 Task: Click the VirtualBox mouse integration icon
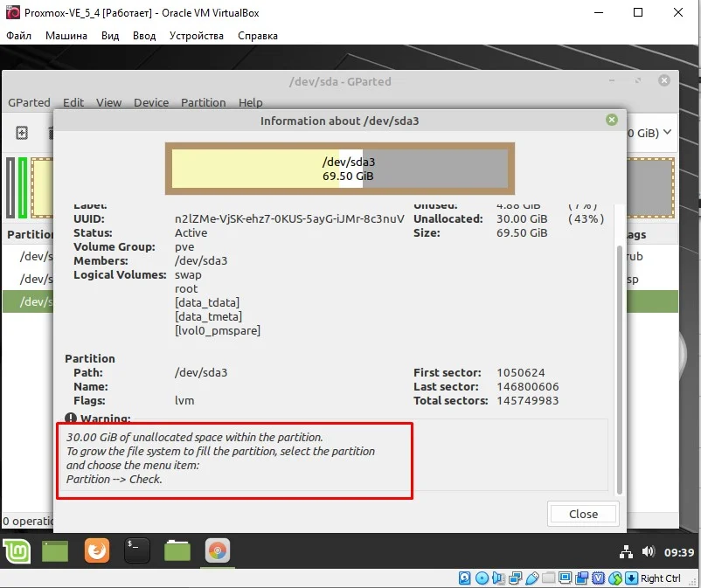pyautogui.click(x=615, y=578)
